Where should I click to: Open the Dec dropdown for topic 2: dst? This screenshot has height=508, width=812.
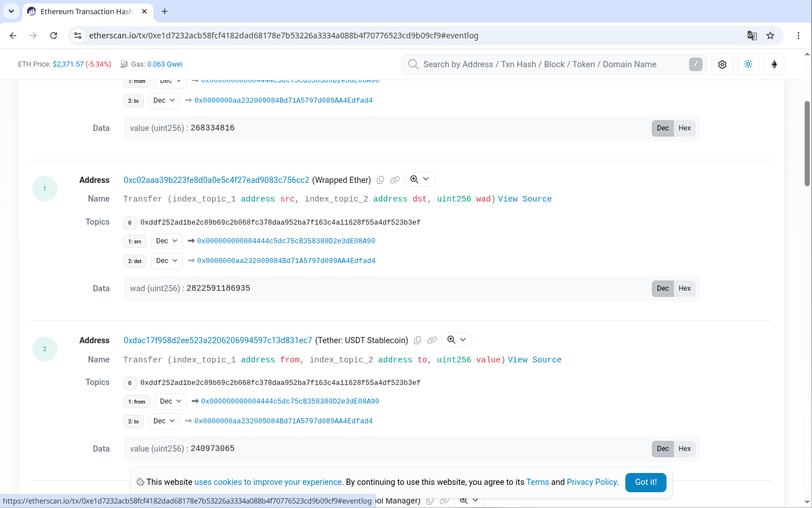(x=167, y=261)
